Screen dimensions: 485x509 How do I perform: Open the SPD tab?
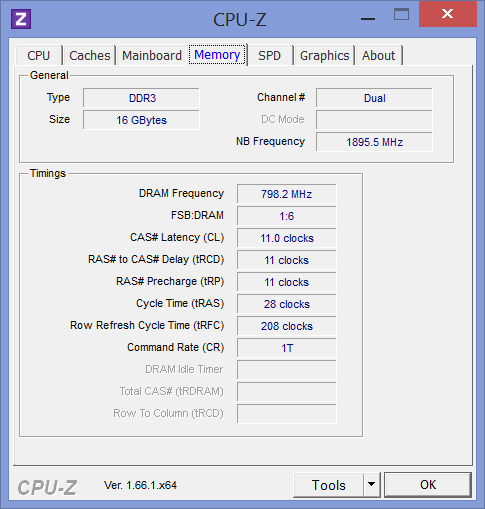coord(270,55)
